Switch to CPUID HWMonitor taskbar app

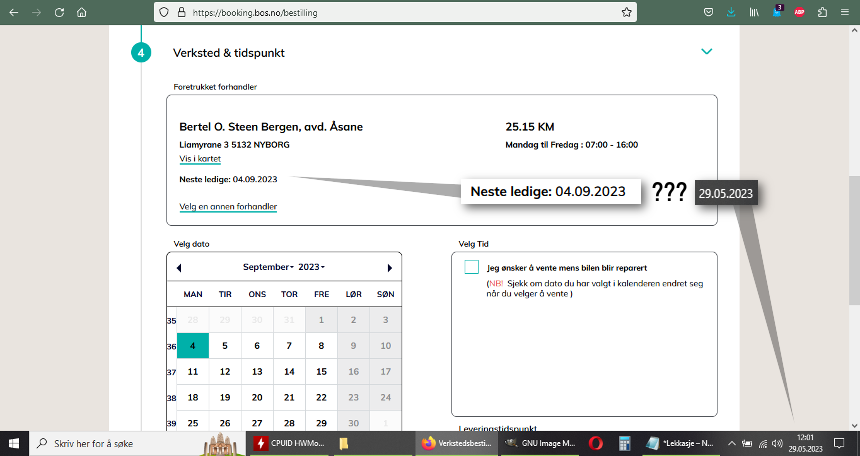point(289,443)
